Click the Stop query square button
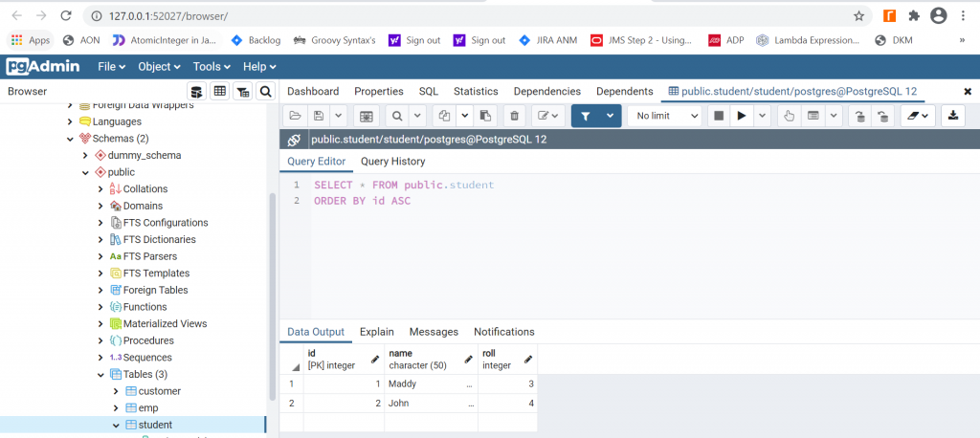 [719, 116]
